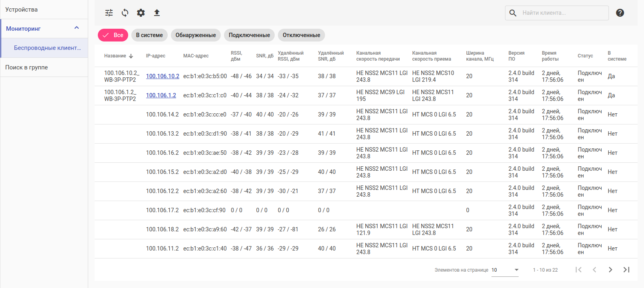Screen dimensions: 644x288
Task: Click the refresh data icon
Action: click(125, 13)
